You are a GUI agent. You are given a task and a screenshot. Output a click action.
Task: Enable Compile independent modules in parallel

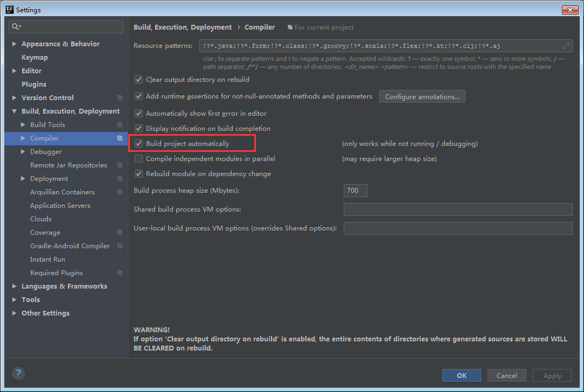(x=138, y=158)
